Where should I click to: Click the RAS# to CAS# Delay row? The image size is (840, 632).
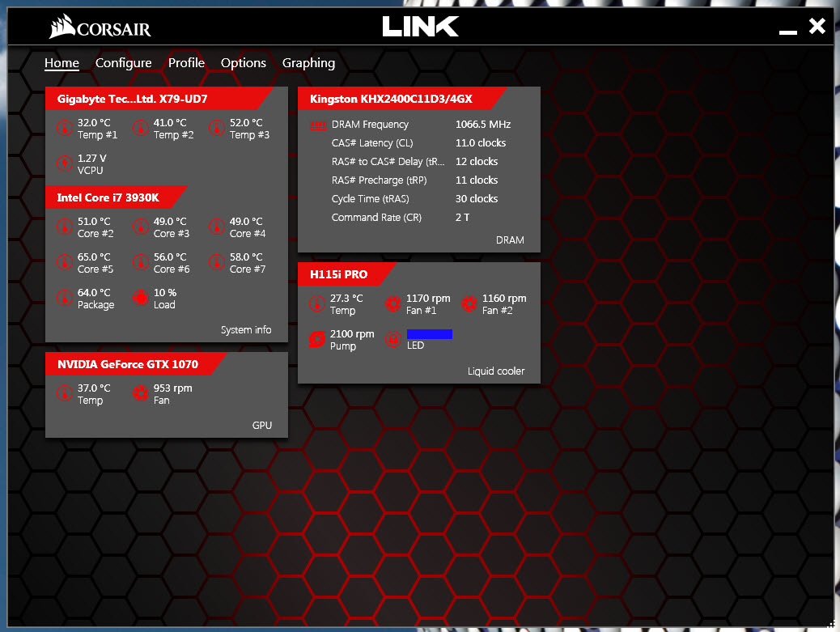(x=415, y=162)
